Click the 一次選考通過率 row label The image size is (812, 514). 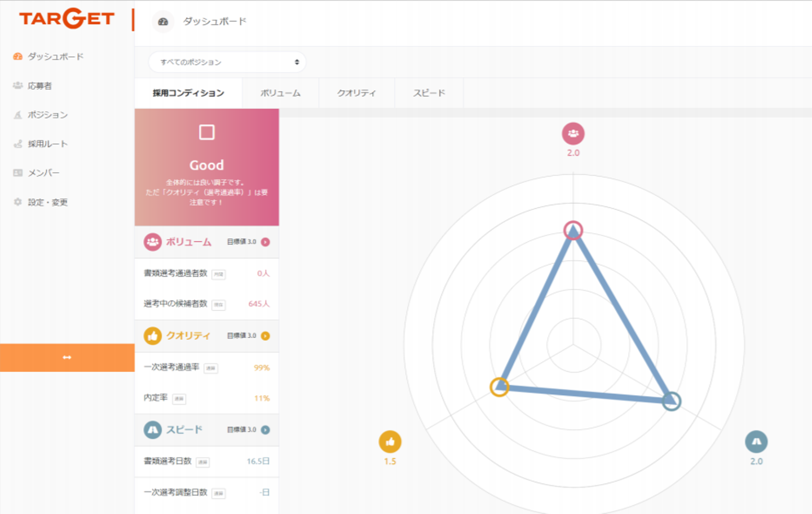[x=171, y=367]
